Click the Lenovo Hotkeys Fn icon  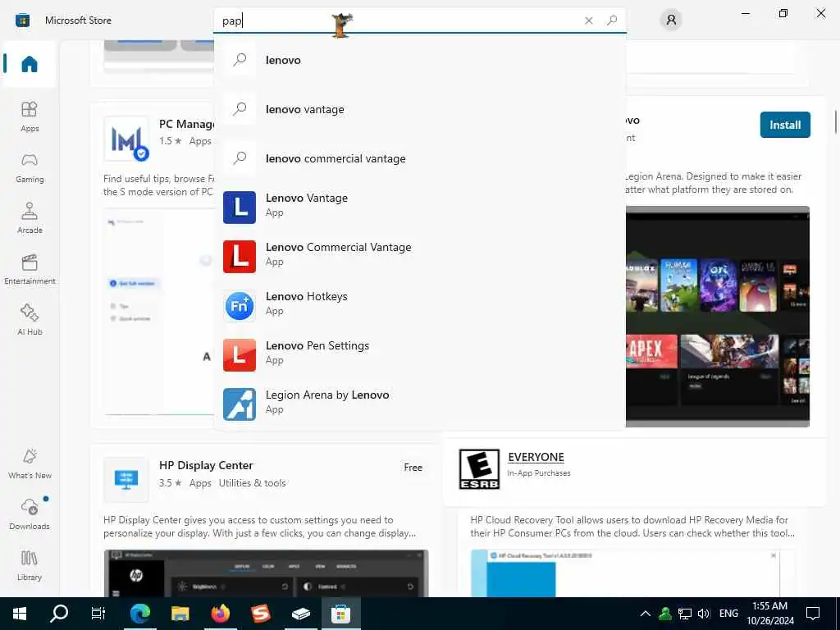(240, 306)
